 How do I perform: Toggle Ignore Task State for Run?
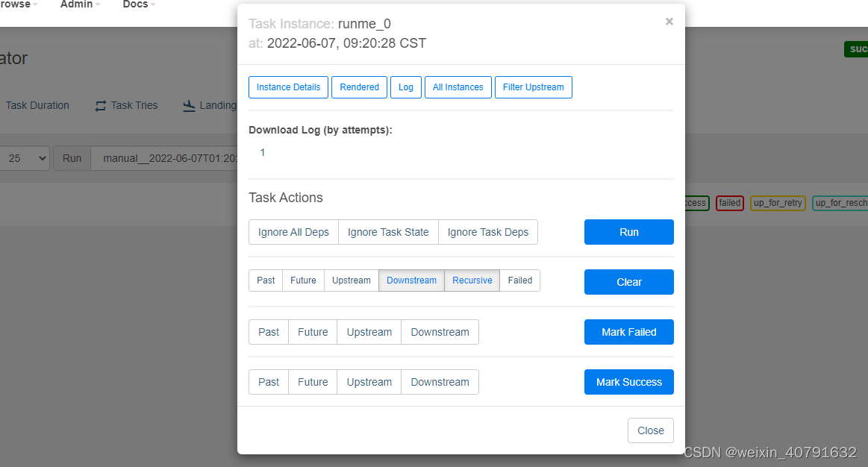pos(388,233)
